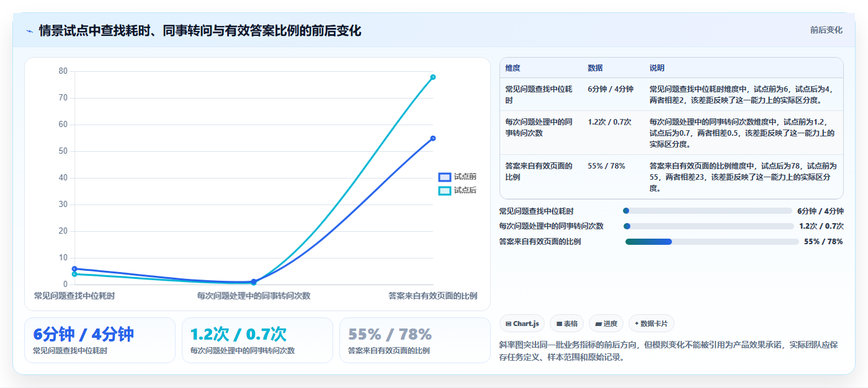Click the description text for the 6分钟 / 4分钟 row

[x=741, y=94]
